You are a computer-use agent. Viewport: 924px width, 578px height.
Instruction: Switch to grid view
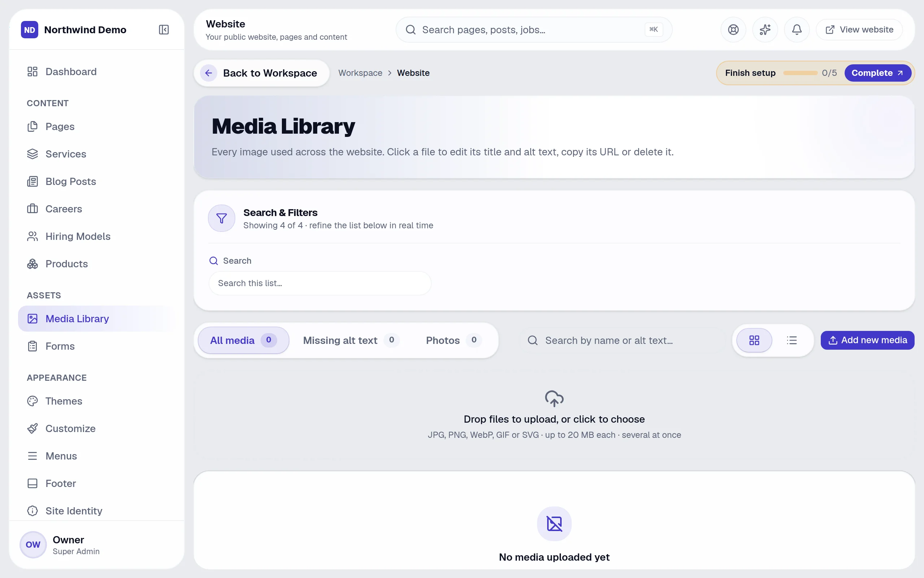tap(754, 340)
